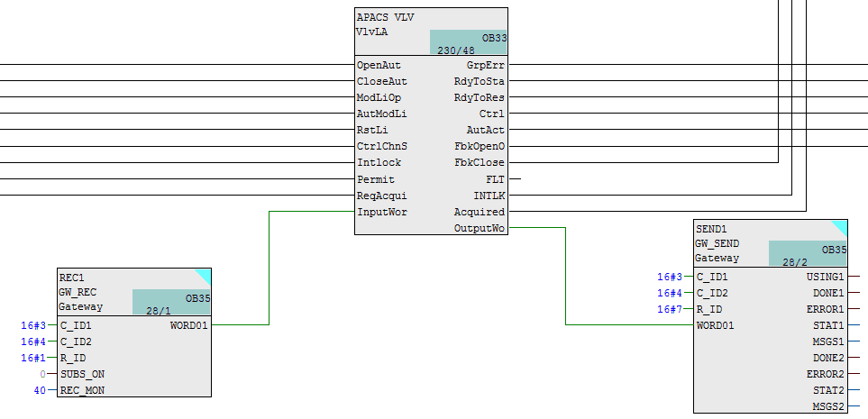Select the RstLi input pin

[x=372, y=130]
